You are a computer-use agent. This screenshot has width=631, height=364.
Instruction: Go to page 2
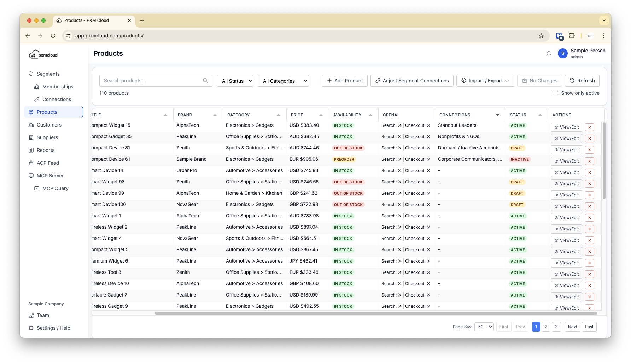click(x=546, y=327)
